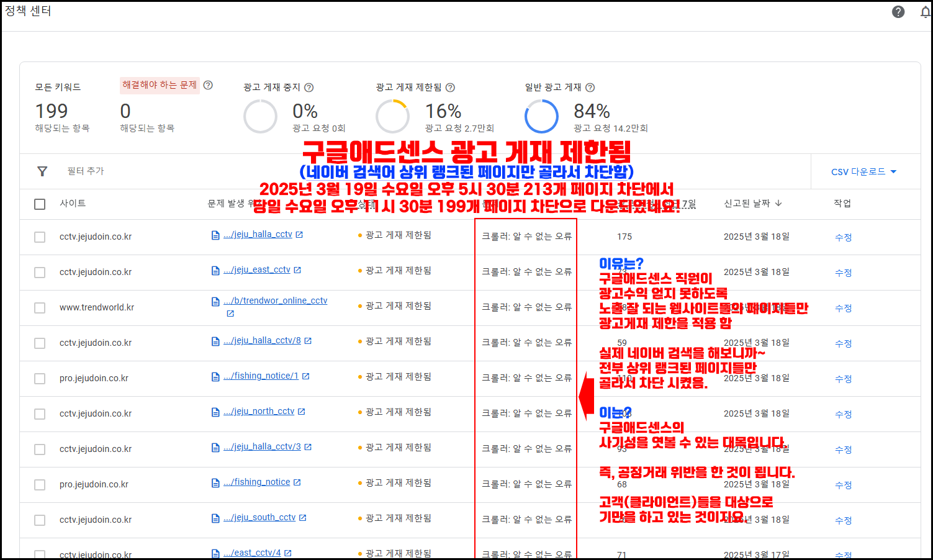Check the row for jeju_halla_cctv/3 page
Image resolution: width=933 pixels, height=560 pixels.
pos(40,449)
